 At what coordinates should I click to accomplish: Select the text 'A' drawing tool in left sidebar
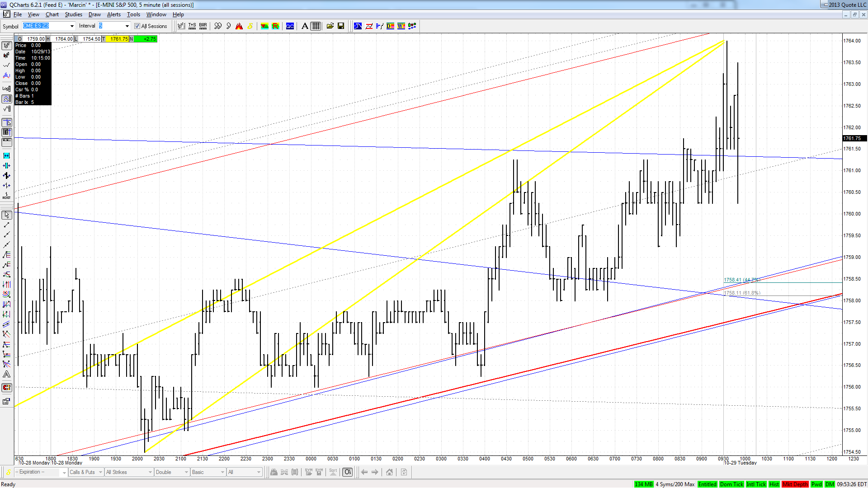7,374
